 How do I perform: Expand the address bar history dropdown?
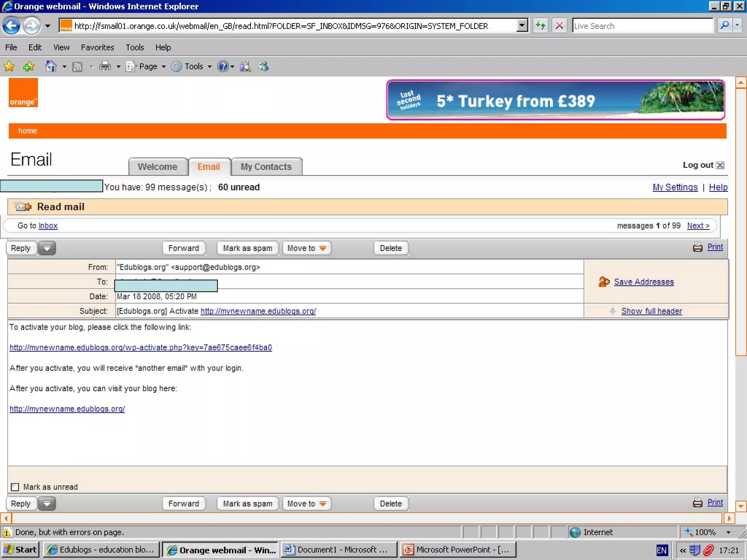point(522,26)
